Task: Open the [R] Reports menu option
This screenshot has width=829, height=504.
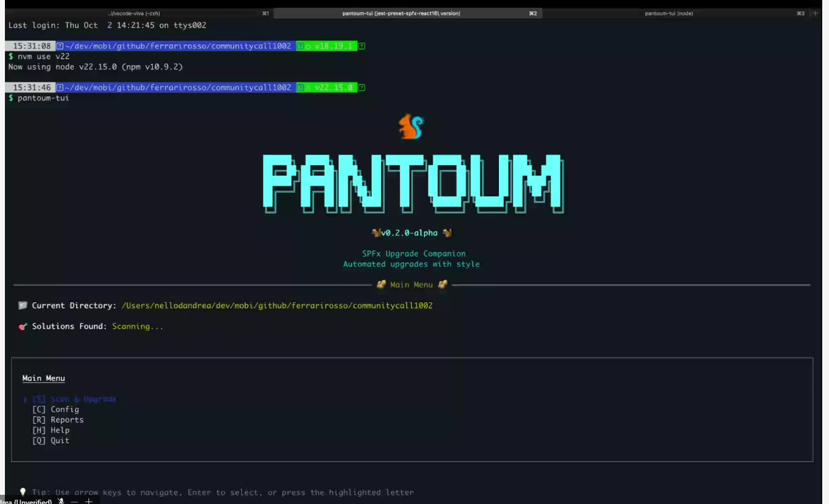Action: tap(58, 420)
